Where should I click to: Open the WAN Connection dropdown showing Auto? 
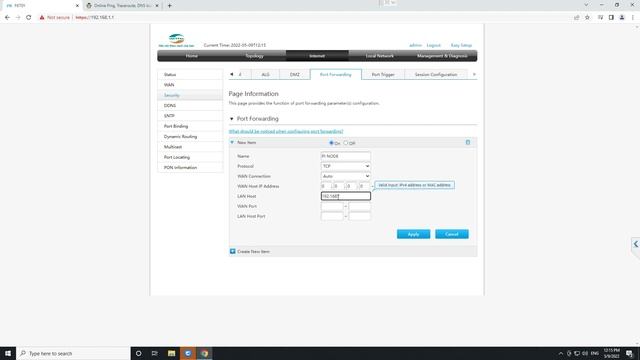click(345, 176)
